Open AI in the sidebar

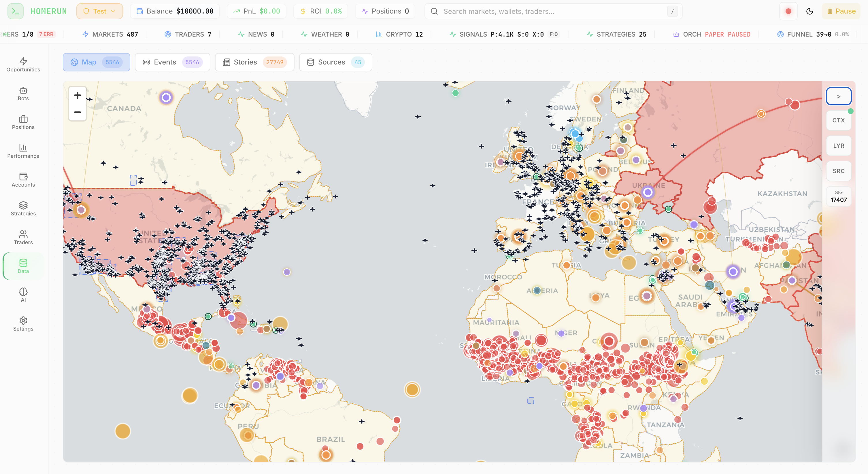(x=23, y=295)
